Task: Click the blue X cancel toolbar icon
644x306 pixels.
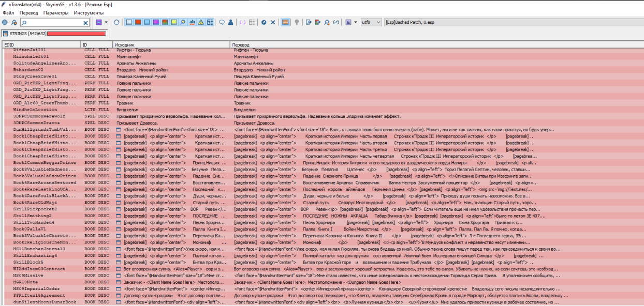Action: [273, 22]
